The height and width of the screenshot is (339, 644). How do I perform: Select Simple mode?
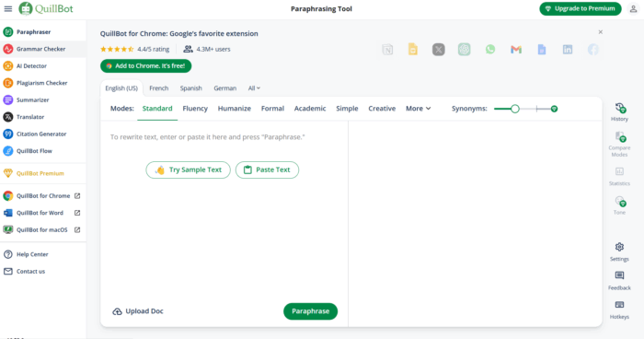point(347,109)
